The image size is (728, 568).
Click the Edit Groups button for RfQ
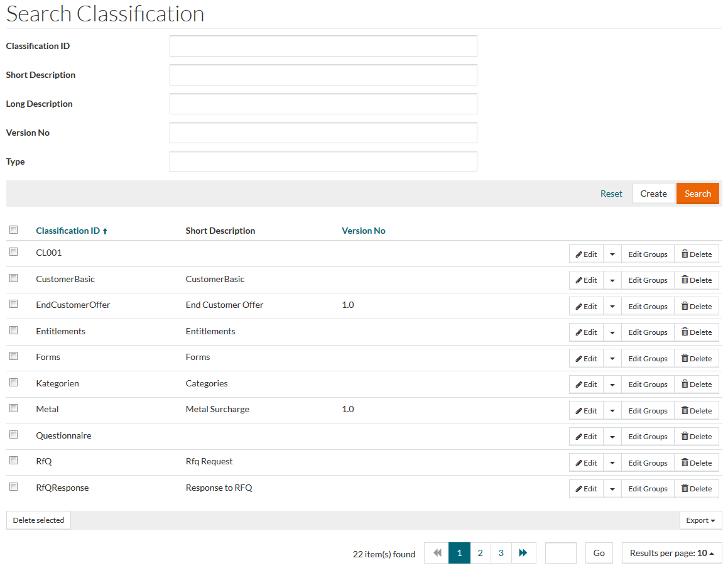648,463
